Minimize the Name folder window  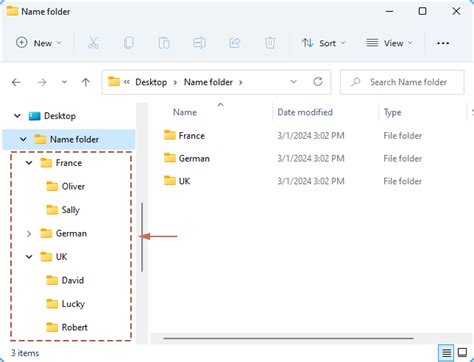tap(389, 11)
